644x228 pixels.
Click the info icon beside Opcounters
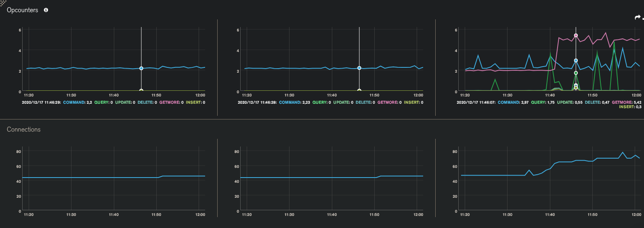(x=46, y=10)
